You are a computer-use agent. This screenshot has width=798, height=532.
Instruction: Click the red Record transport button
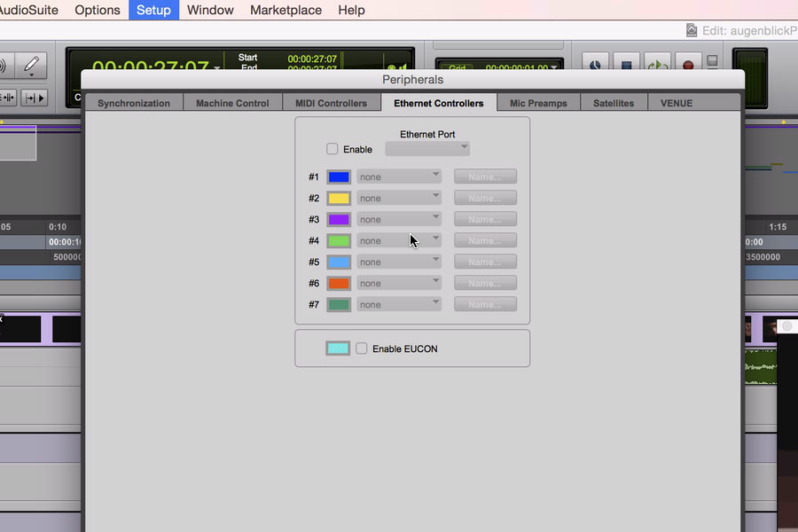click(x=687, y=65)
